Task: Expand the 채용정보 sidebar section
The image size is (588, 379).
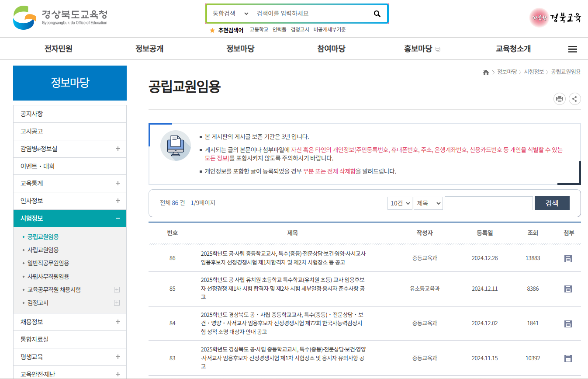Action: click(x=118, y=321)
